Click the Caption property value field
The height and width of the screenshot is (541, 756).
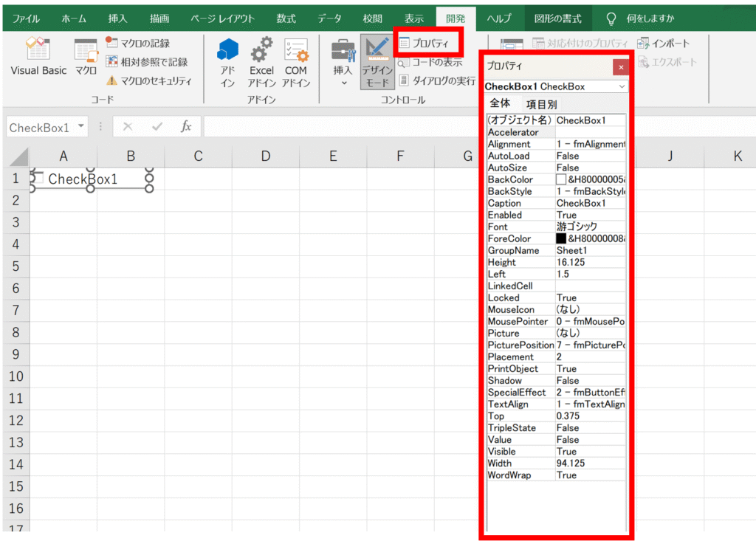pyautogui.click(x=590, y=203)
